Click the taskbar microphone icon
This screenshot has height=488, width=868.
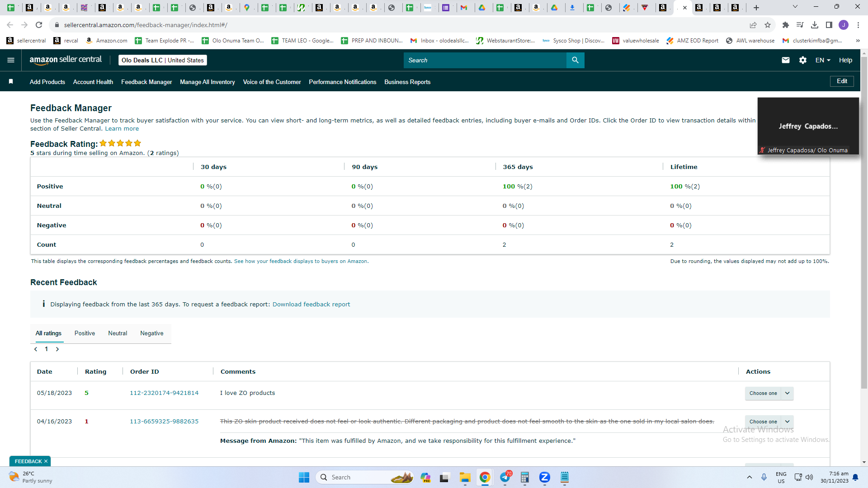pos(764,477)
